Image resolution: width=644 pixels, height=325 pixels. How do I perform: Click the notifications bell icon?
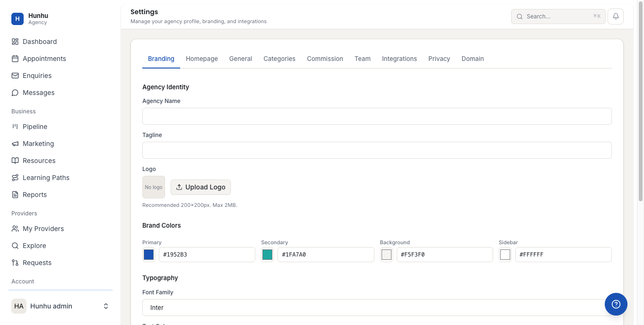616,16
